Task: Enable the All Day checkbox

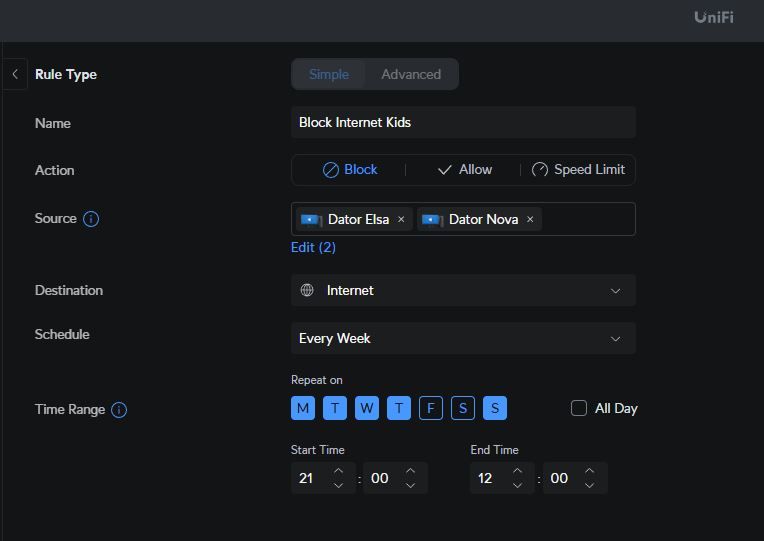Action: coord(579,408)
